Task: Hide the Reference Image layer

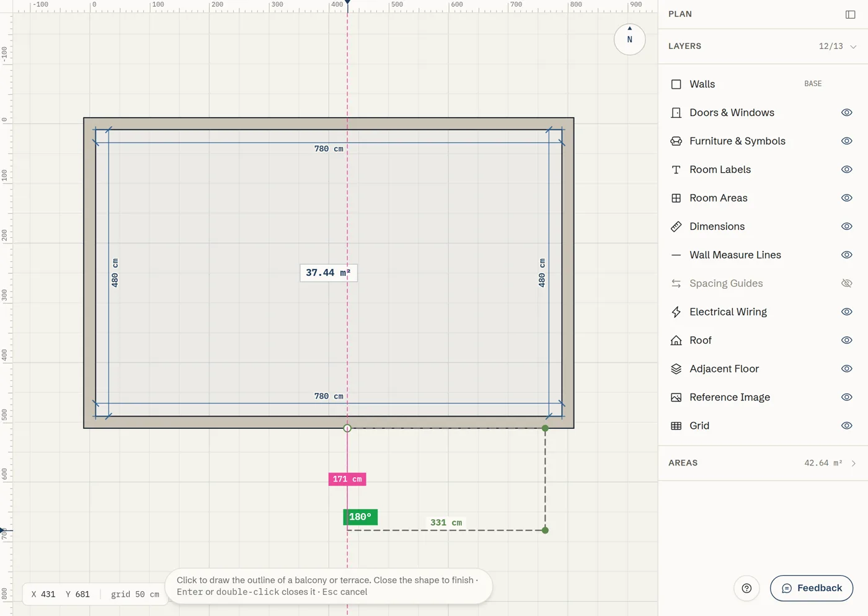Action: 847,398
